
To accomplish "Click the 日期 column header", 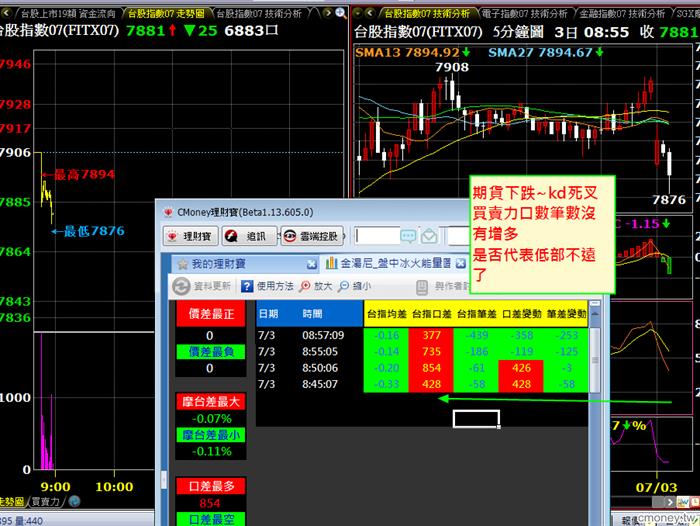I will click(268, 314).
